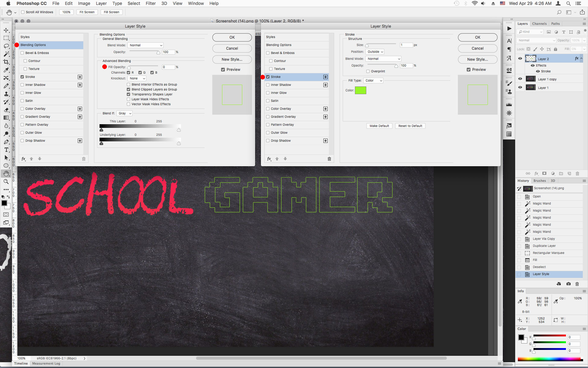Click Layer Style entry in History panel
Viewport: 588px width, 368px height.
pyautogui.click(x=541, y=274)
